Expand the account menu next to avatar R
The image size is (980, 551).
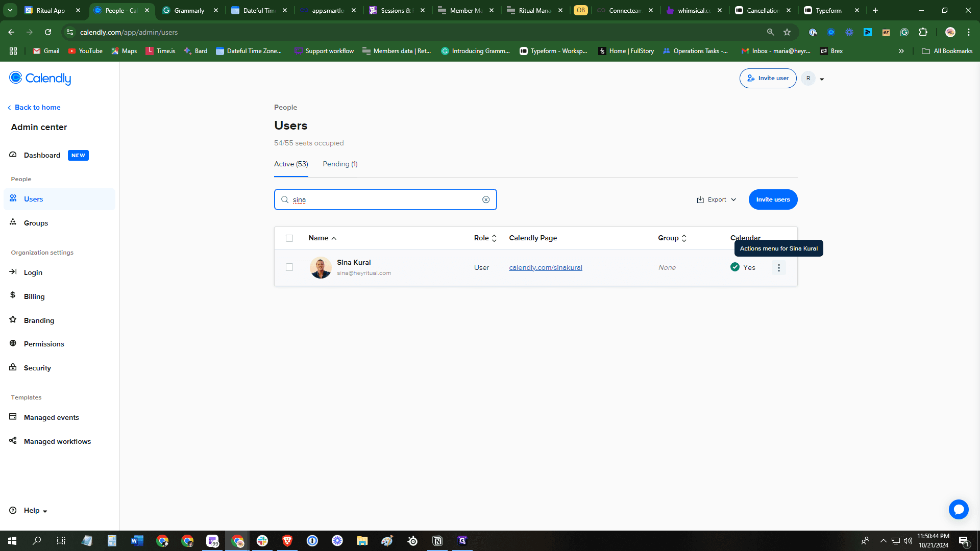(822, 79)
